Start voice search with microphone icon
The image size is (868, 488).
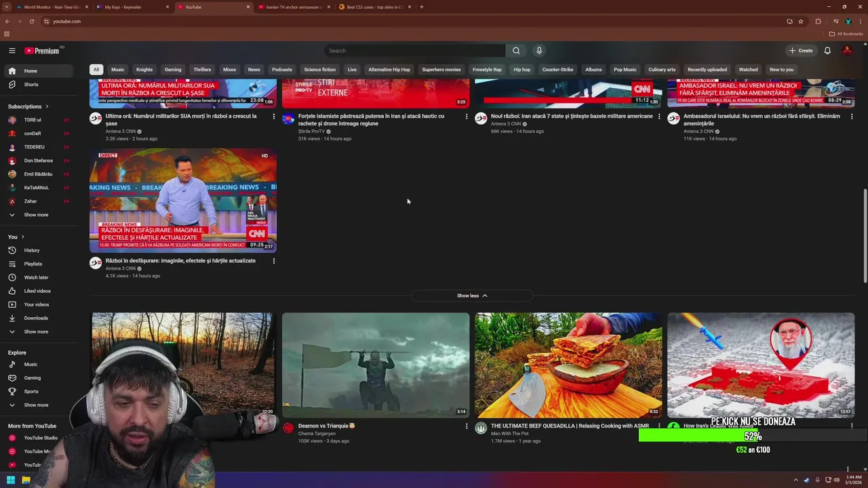tap(539, 51)
